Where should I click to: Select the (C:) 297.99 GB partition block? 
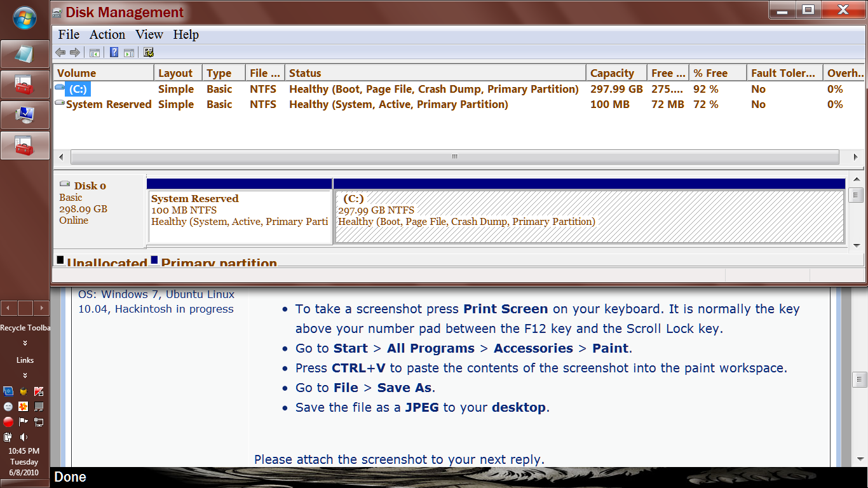click(x=589, y=217)
